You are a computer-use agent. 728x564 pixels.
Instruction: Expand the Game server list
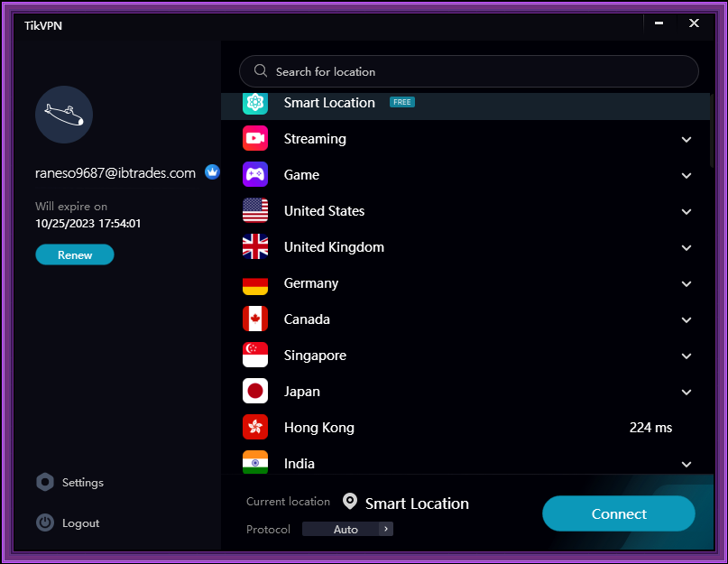(687, 176)
